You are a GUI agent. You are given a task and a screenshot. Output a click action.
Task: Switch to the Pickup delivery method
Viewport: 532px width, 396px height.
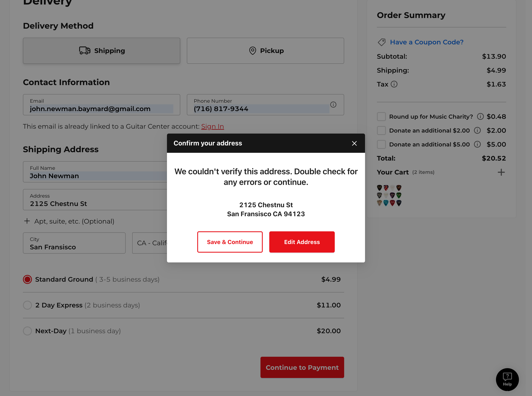[265, 51]
